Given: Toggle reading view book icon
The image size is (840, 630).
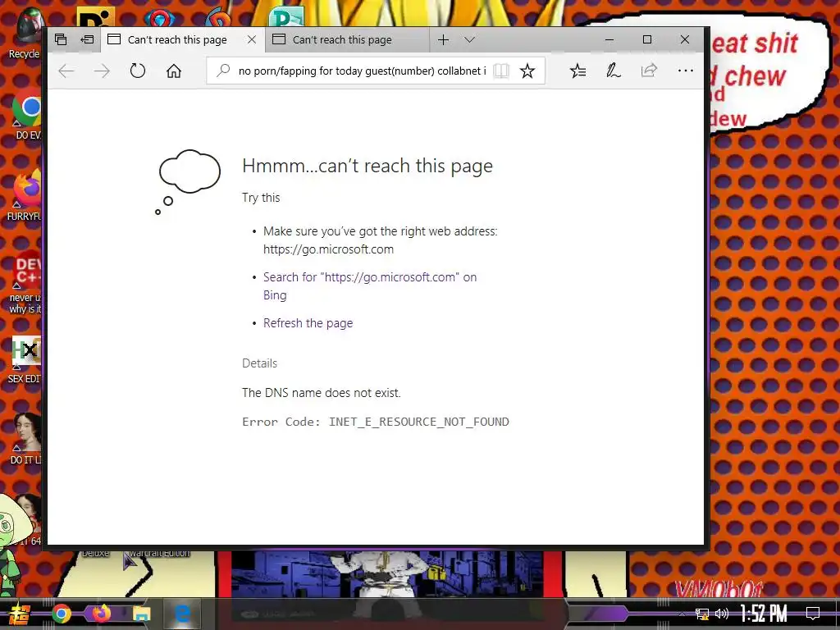Looking at the screenshot, I should [x=501, y=71].
